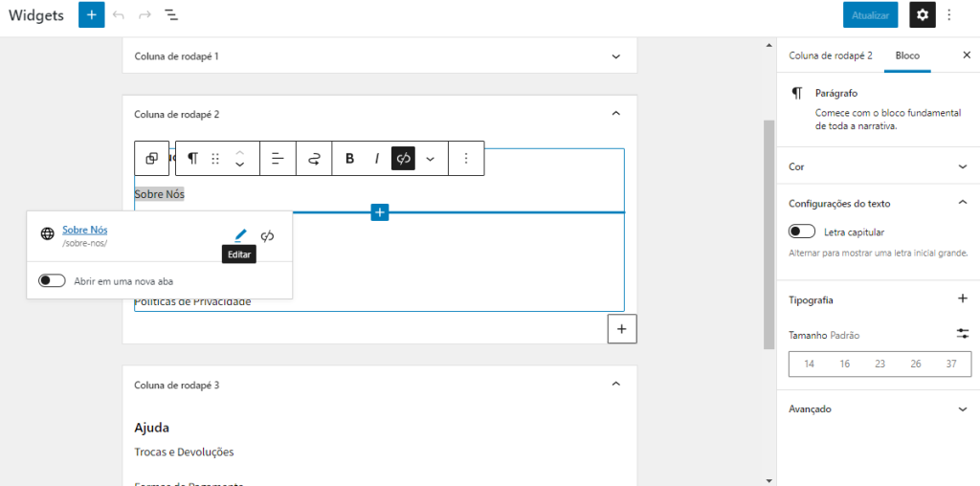This screenshot has height=486, width=980.
Task: Open text alignment options in toolbar
Action: [278, 159]
